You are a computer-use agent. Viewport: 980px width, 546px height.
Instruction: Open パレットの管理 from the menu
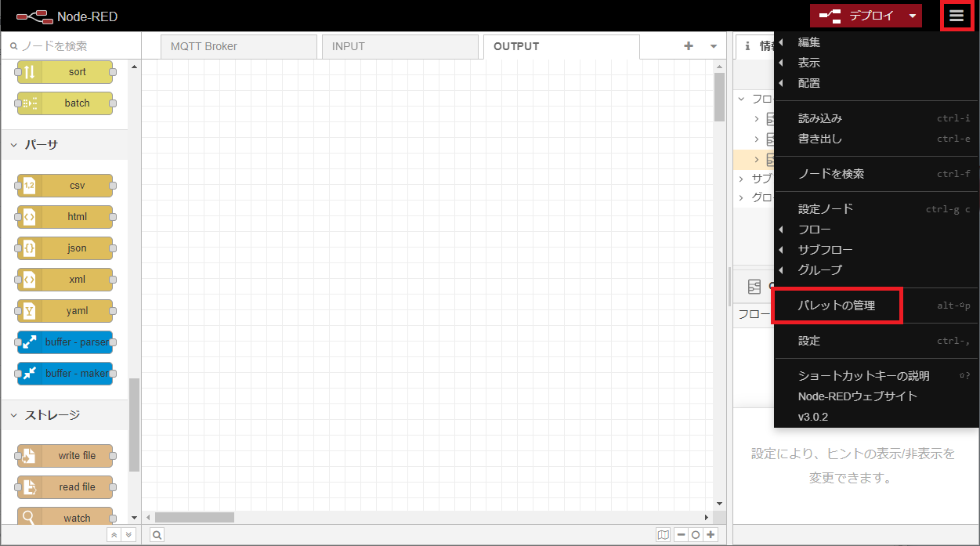[x=837, y=306]
